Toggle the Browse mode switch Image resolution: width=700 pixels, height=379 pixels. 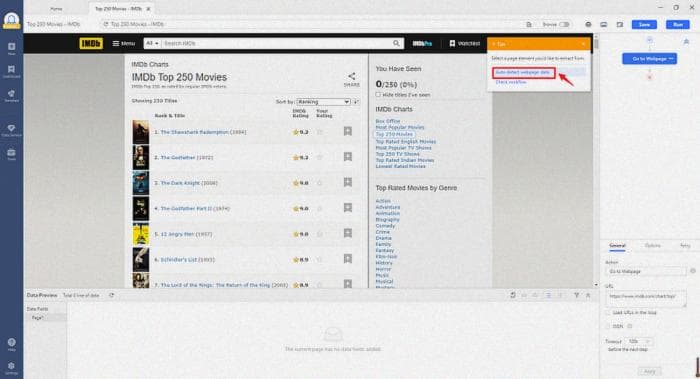pyautogui.click(x=564, y=25)
